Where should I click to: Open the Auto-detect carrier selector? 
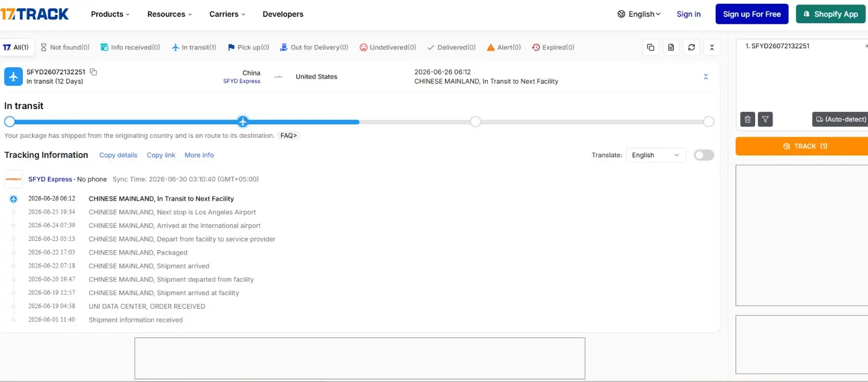(840, 119)
